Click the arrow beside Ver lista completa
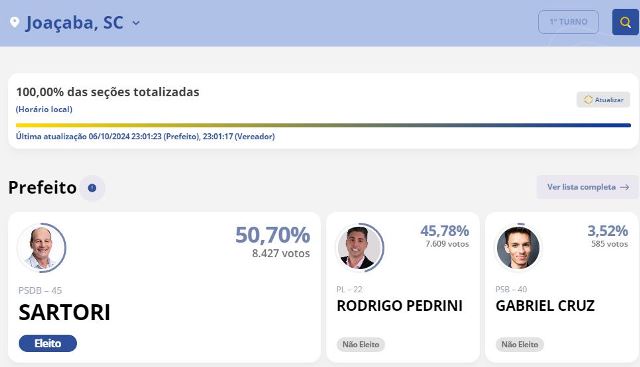This screenshot has width=640, height=367. pos(624,187)
